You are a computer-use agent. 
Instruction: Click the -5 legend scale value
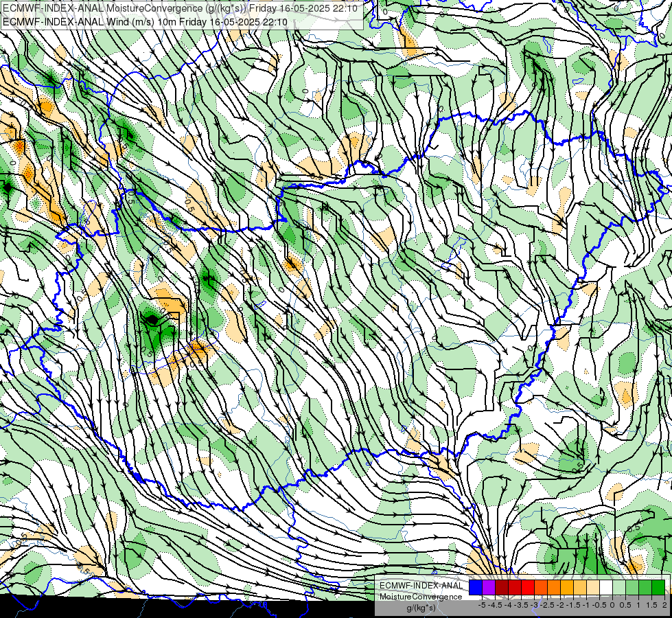coord(482,605)
